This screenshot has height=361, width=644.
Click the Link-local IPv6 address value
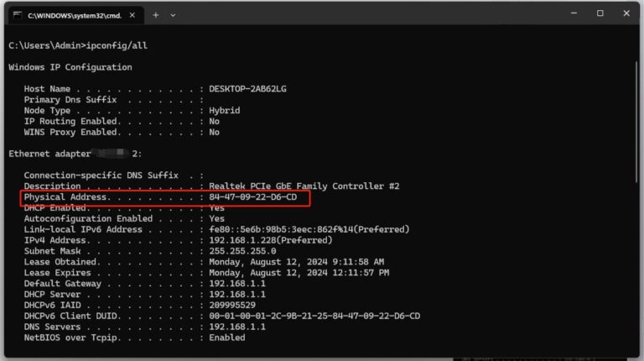(x=309, y=229)
